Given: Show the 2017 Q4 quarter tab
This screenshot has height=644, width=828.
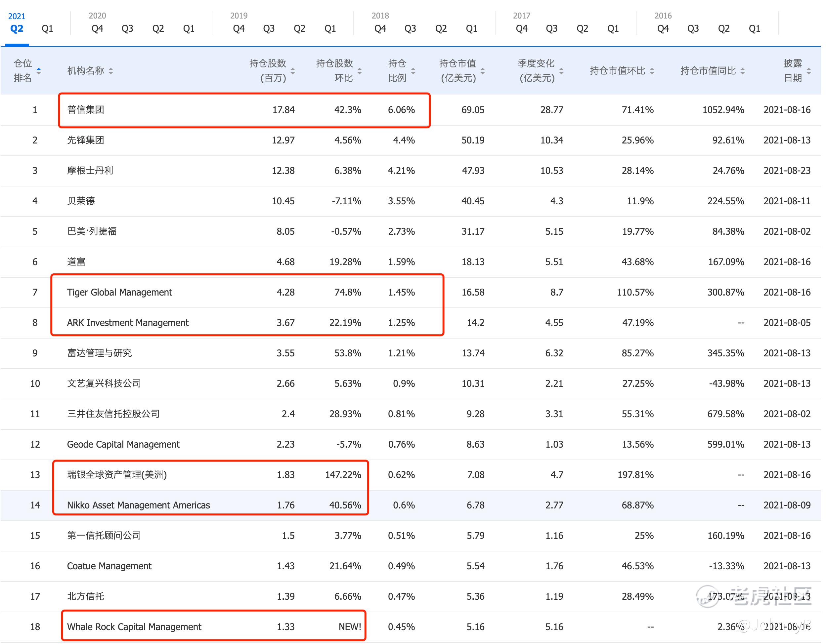Looking at the screenshot, I should pyautogui.click(x=522, y=28).
